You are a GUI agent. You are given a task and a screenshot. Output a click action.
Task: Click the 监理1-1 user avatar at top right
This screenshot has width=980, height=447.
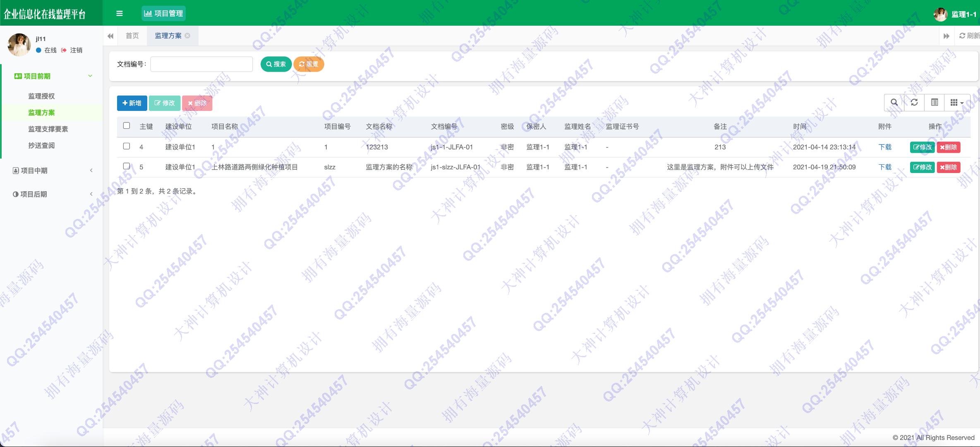point(940,14)
